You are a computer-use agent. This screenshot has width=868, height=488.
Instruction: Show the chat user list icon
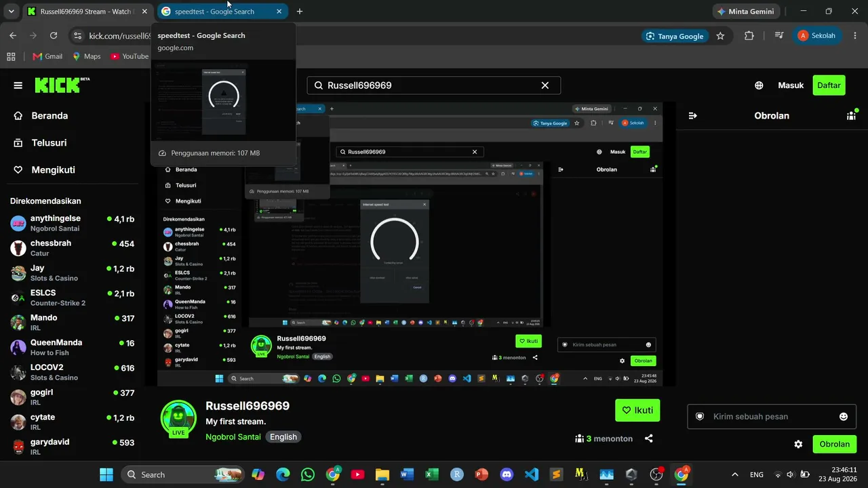(852, 115)
